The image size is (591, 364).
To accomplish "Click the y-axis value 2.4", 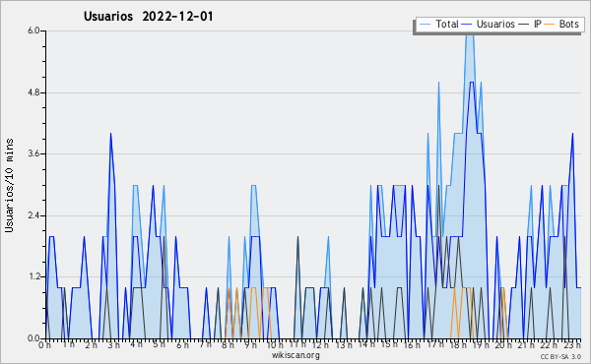I will coord(33,215).
